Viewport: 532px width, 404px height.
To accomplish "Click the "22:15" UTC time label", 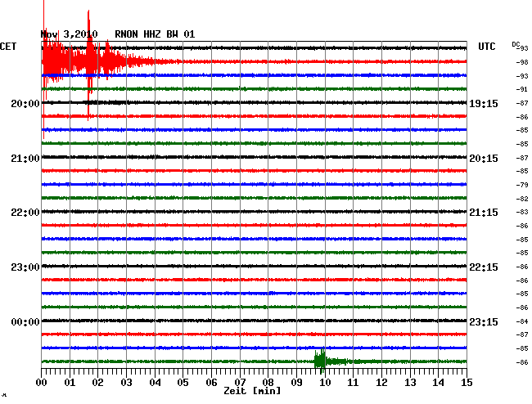I will [484, 267].
